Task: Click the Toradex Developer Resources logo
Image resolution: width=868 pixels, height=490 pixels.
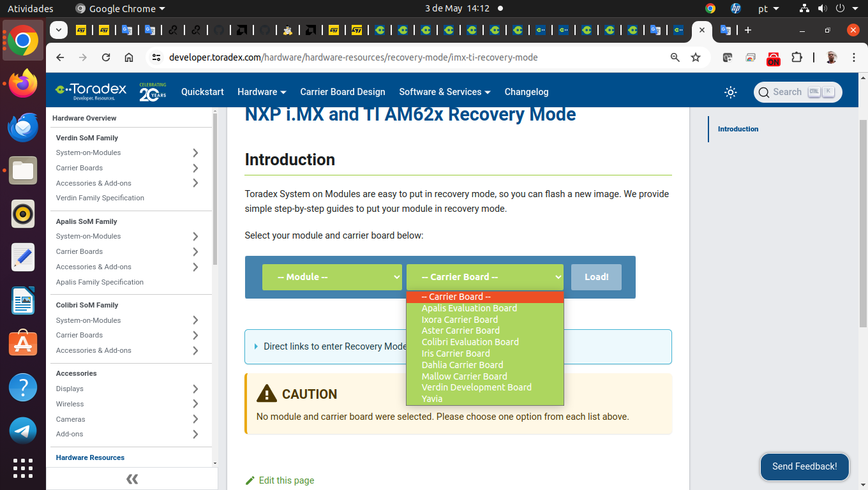Action: [x=91, y=91]
